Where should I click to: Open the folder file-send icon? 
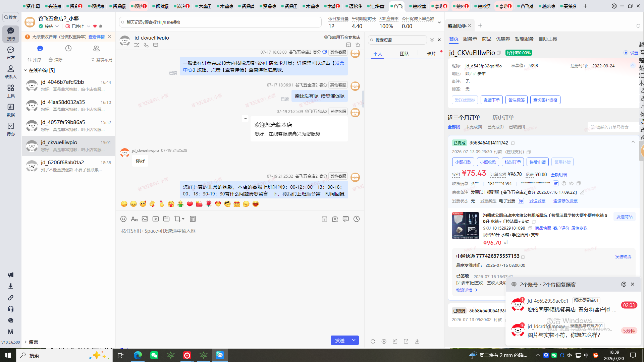[166, 219]
